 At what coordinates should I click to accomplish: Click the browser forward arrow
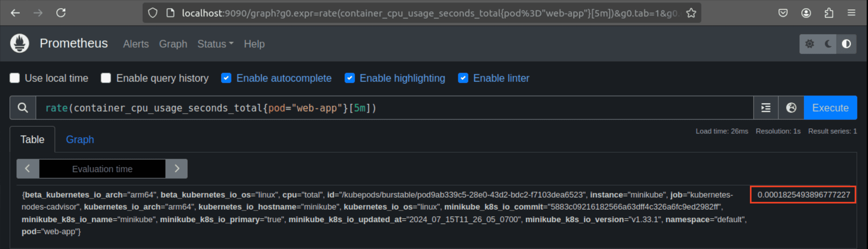38,13
